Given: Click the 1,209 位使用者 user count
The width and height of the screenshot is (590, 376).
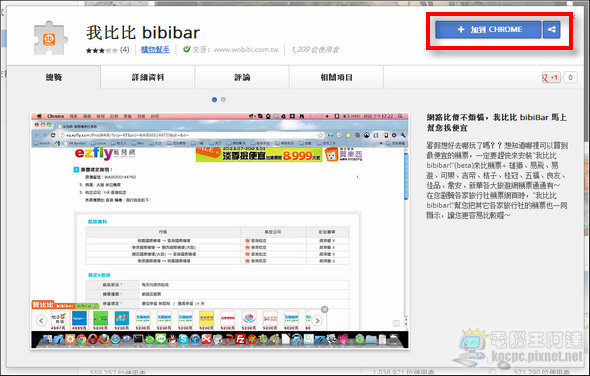Looking at the screenshot, I should coord(315,50).
